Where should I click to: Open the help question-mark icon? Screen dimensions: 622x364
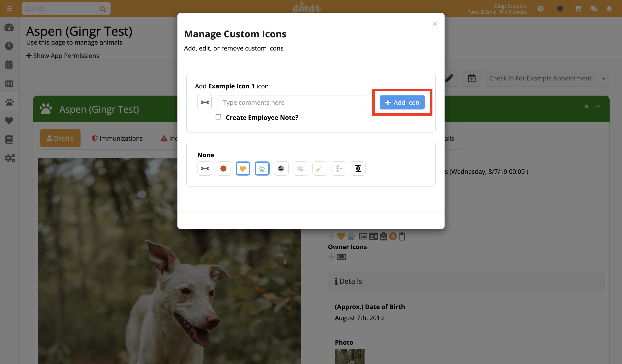pyautogui.click(x=541, y=8)
